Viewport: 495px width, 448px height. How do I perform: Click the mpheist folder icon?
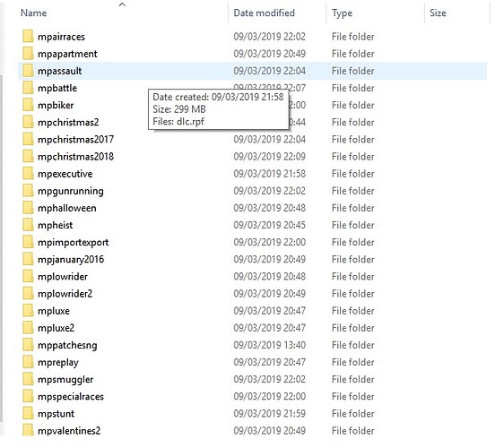click(x=28, y=225)
